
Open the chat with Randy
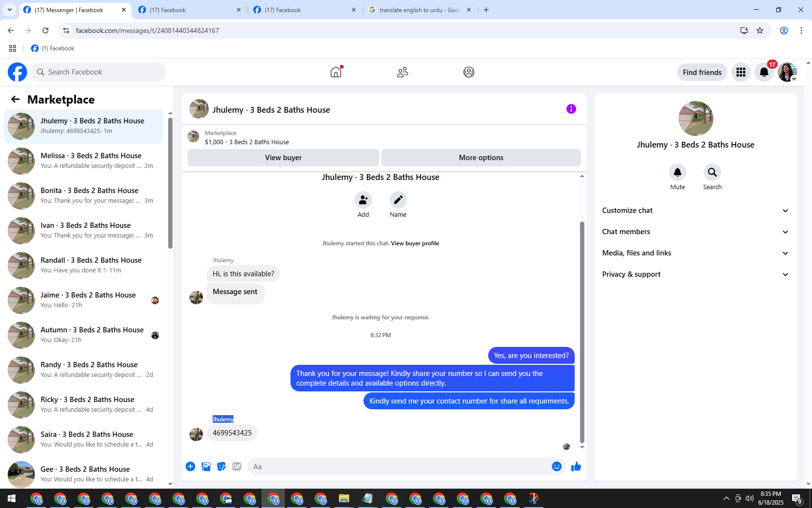[84, 370]
